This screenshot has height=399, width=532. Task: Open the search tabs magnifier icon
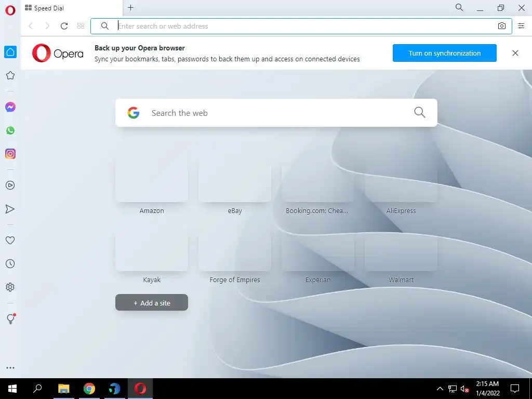[x=459, y=7]
